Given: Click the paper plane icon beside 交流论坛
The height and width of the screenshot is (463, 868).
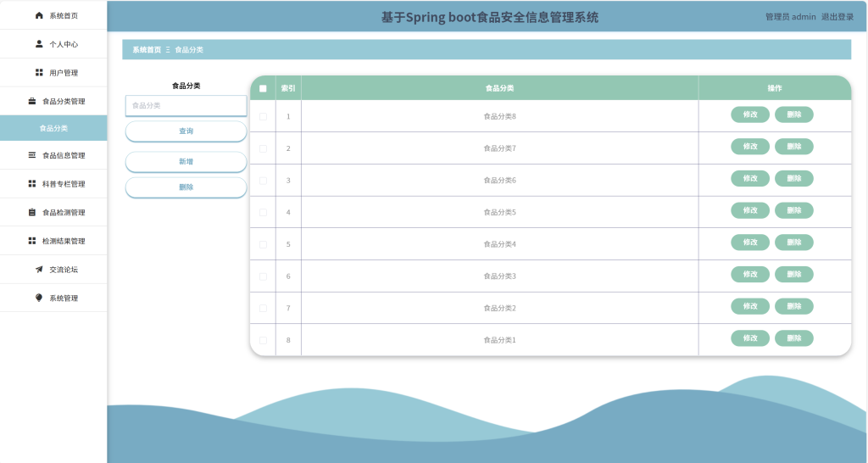Looking at the screenshot, I should [x=39, y=269].
